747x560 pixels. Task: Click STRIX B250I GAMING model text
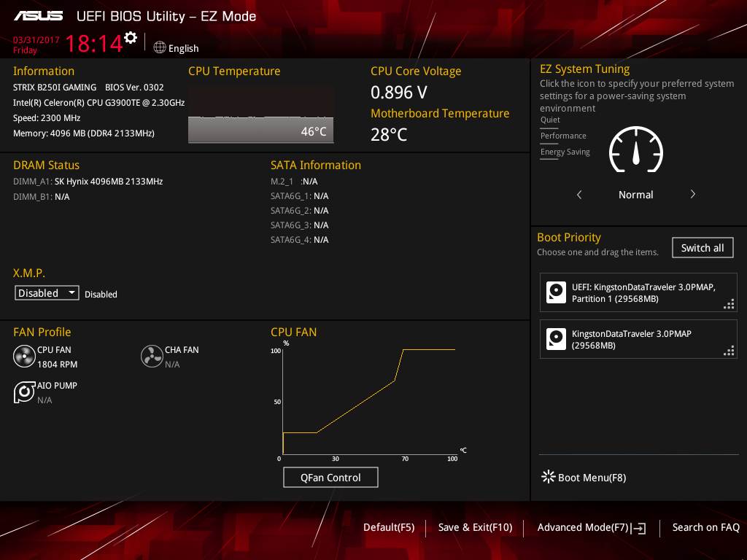(x=55, y=87)
